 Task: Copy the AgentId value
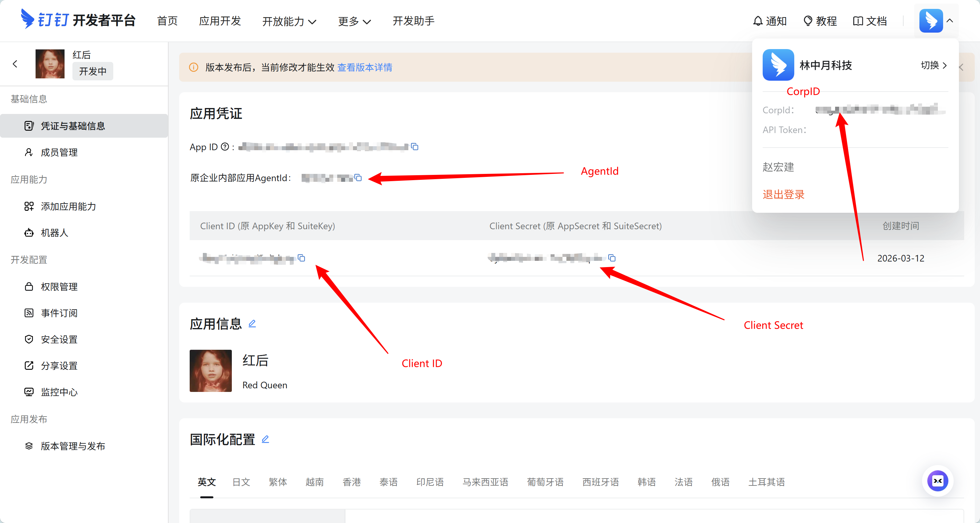click(x=358, y=178)
